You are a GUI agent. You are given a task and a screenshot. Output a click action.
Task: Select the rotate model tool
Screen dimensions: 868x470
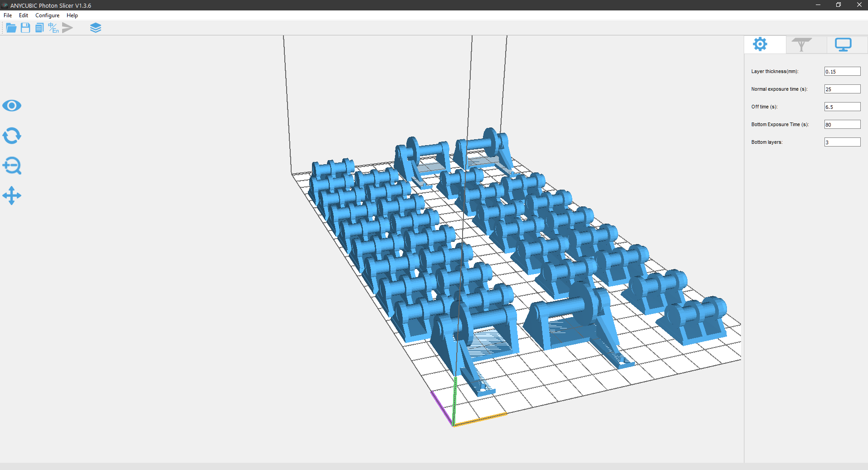12,136
